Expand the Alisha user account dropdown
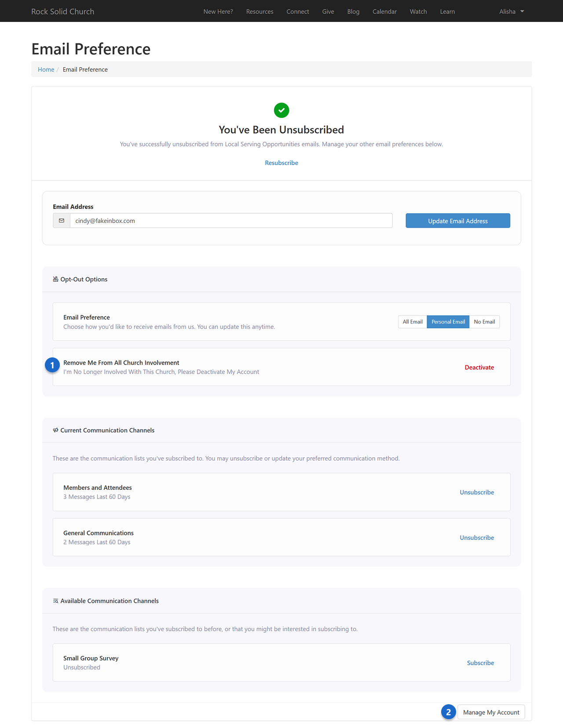 (x=512, y=11)
